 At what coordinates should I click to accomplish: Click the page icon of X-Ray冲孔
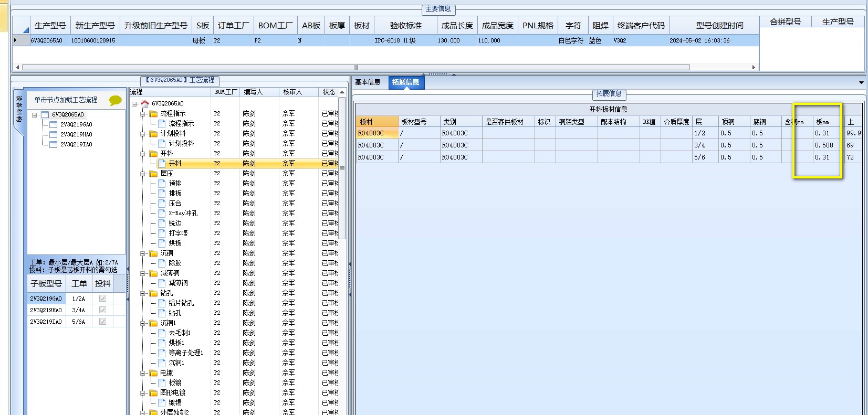(x=162, y=213)
